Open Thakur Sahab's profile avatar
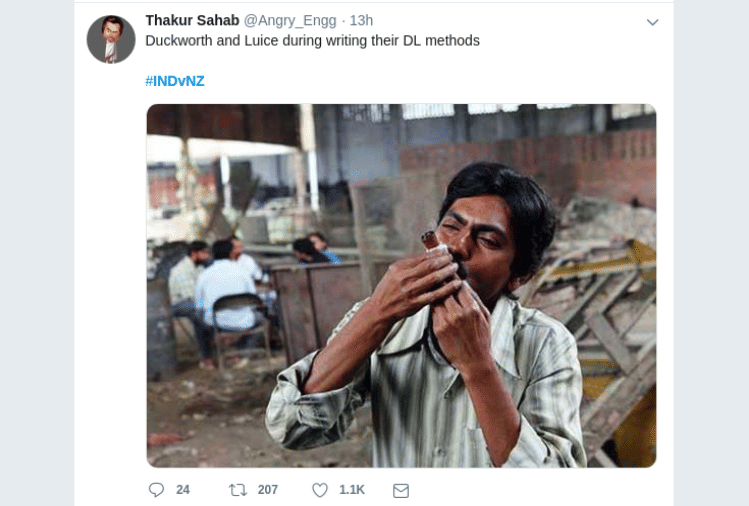Viewport: 749px width, 506px height. coord(110,40)
